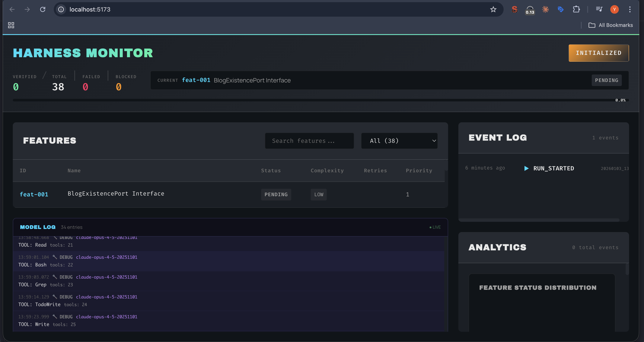The height and width of the screenshot is (342, 644).
Task: Click inside the Search features field
Action: 309,141
